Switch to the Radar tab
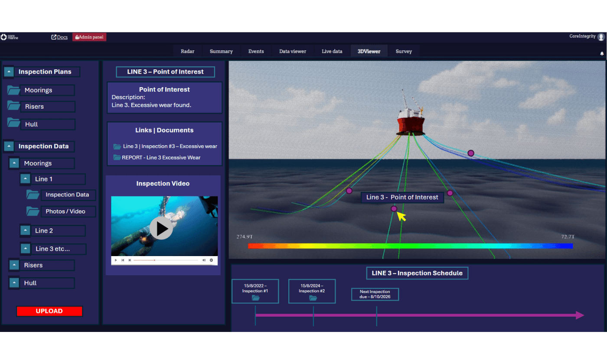 pos(187,51)
